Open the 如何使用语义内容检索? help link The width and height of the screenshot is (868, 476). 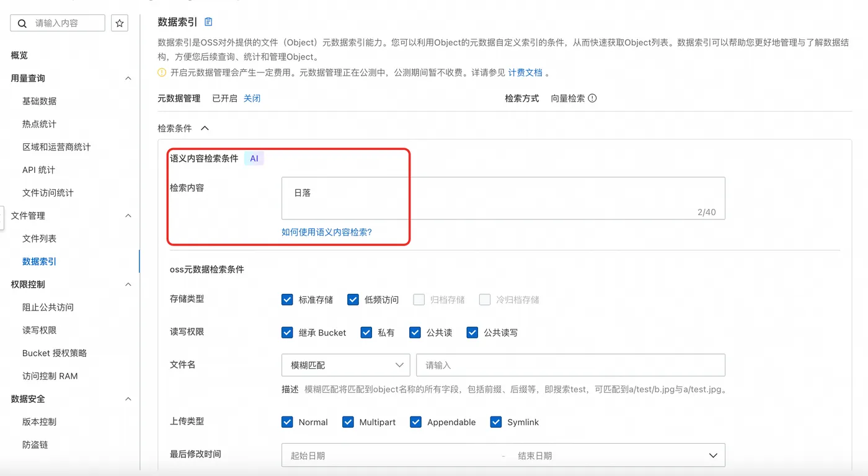click(327, 232)
